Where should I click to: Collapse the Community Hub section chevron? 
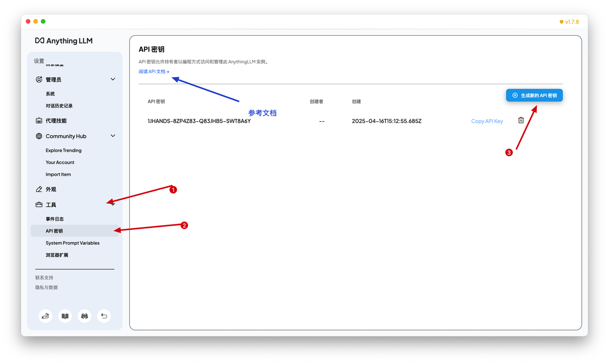click(x=113, y=136)
